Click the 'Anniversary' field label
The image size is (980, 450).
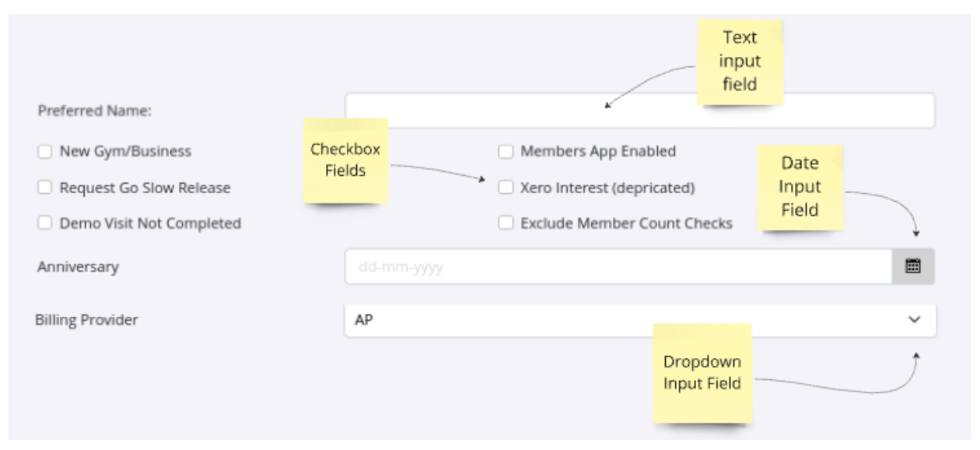click(78, 267)
